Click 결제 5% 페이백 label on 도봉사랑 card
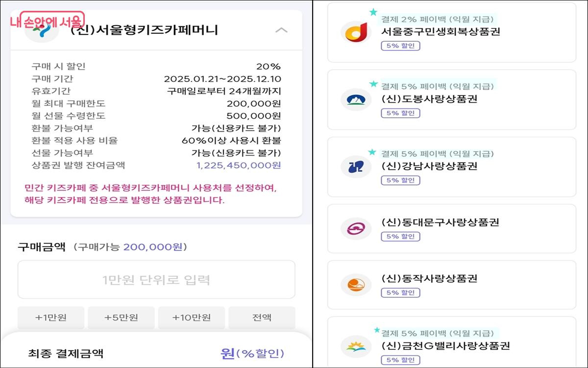The image size is (588, 368). (x=437, y=86)
